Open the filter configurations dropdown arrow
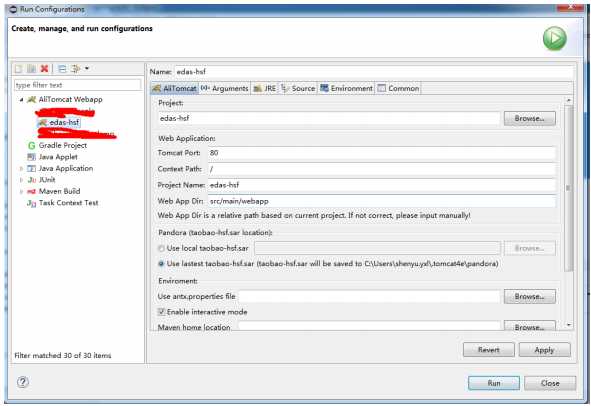591x406 pixels. pos(87,68)
